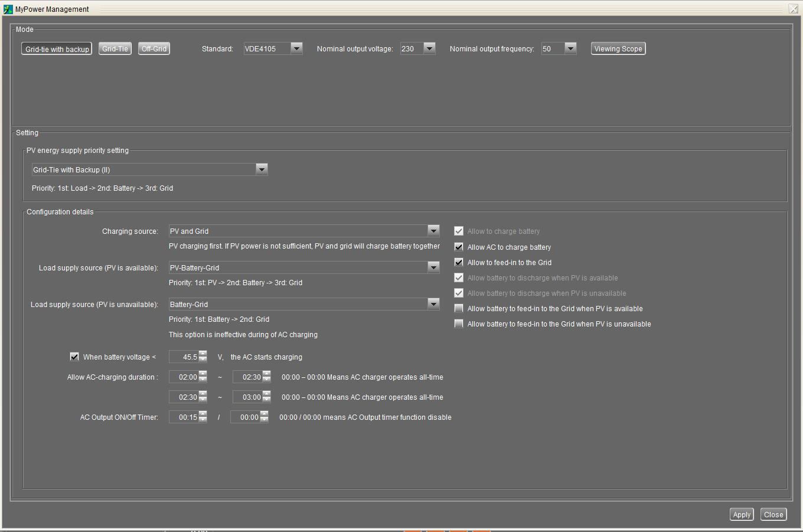Enable battery feed-in to Grid when PV unavailable

pos(459,324)
